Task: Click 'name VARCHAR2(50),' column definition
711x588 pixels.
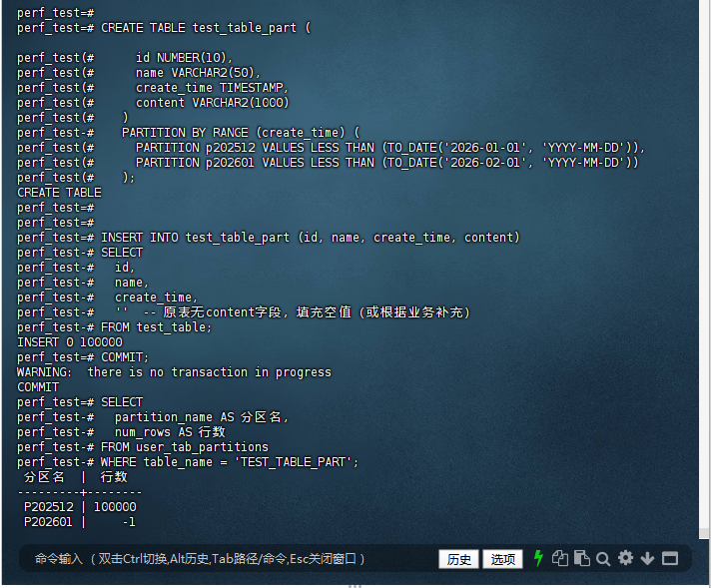Action: pos(198,73)
